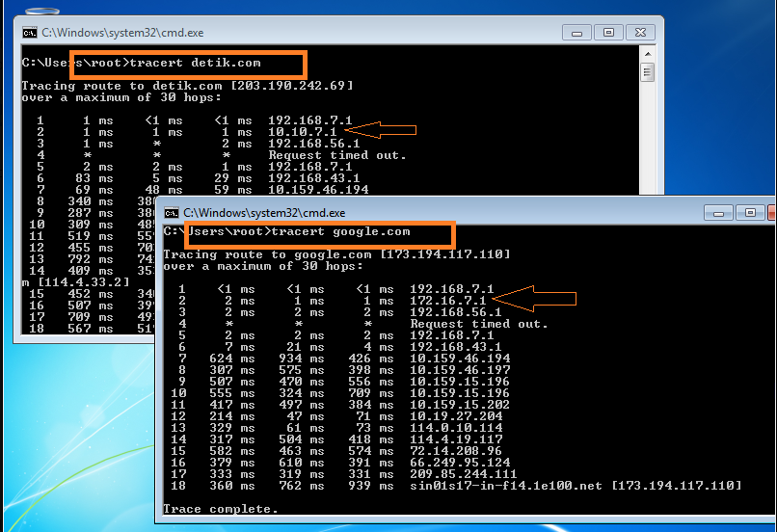Click 'over a maximum of 30 hops:' in google.com window

tap(263, 266)
